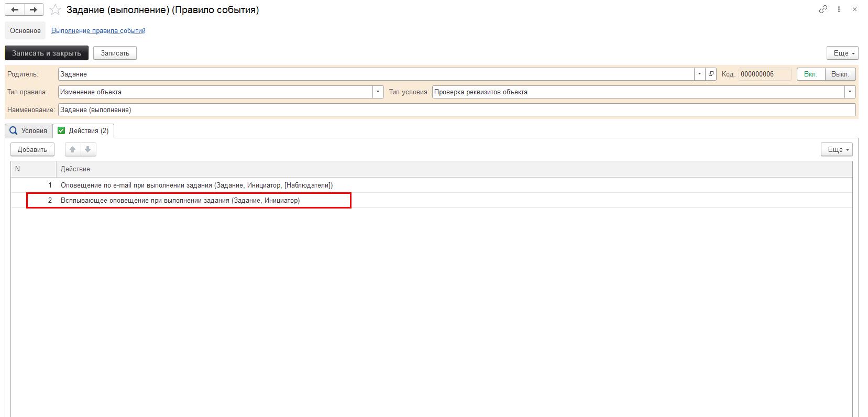Click the Добавить button to add action
This screenshot has width=868, height=417.
[32, 150]
